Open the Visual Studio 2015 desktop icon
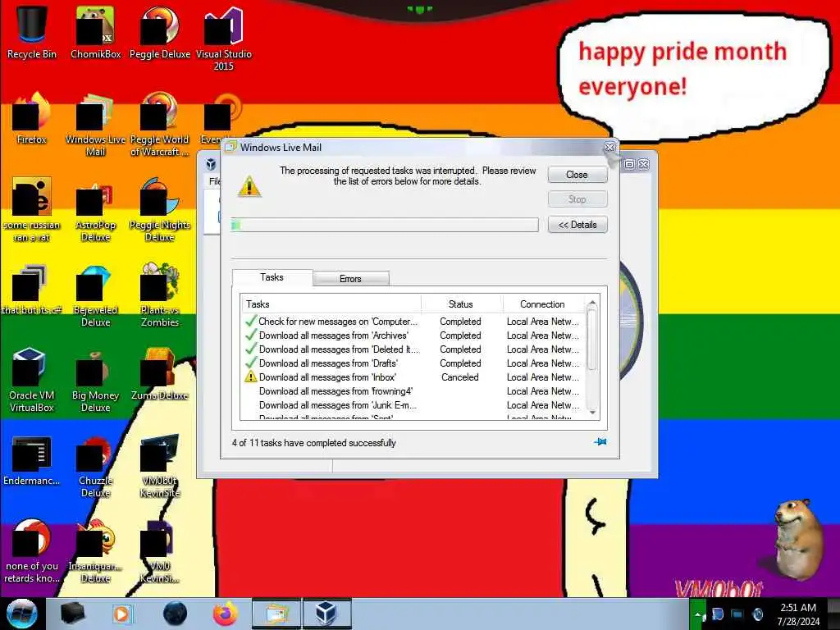 (223, 39)
